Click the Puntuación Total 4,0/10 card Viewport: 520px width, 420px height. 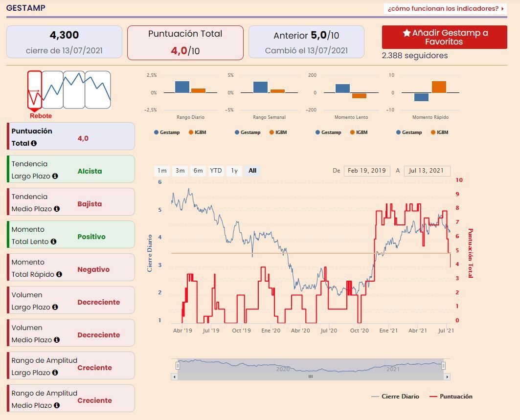pos(185,43)
